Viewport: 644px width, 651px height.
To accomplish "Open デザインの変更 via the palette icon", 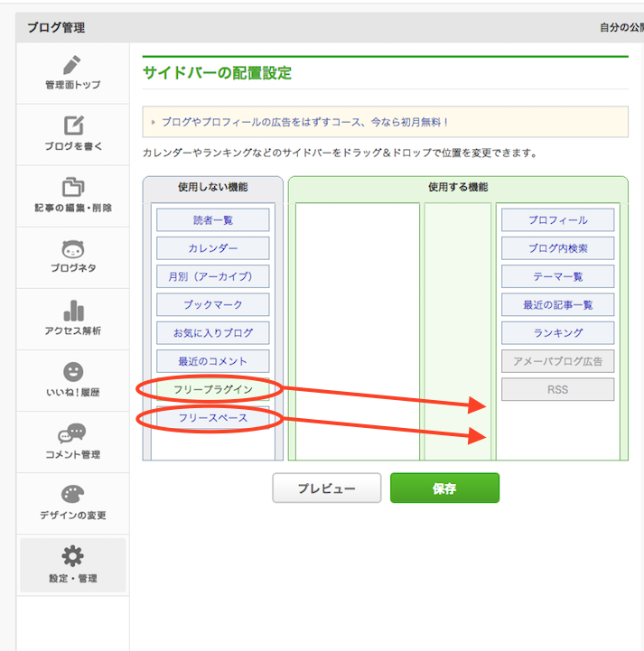I will coord(73,495).
